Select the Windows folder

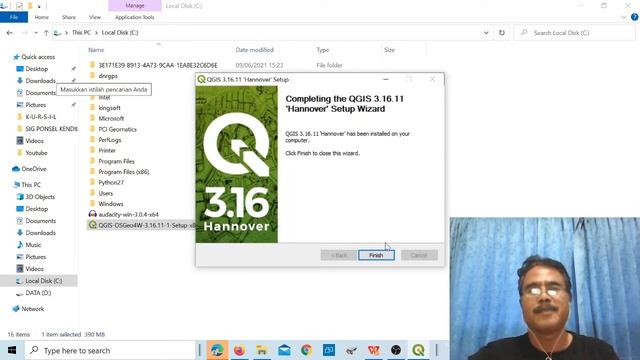111,204
